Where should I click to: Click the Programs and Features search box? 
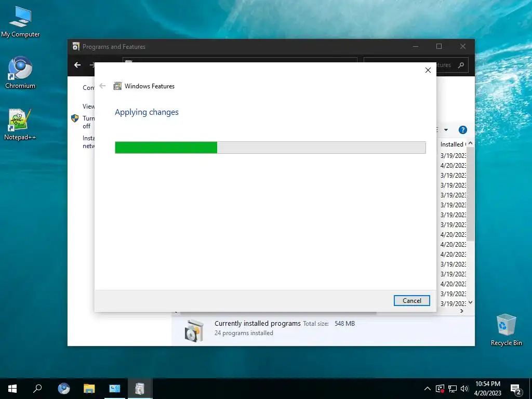tap(416, 65)
